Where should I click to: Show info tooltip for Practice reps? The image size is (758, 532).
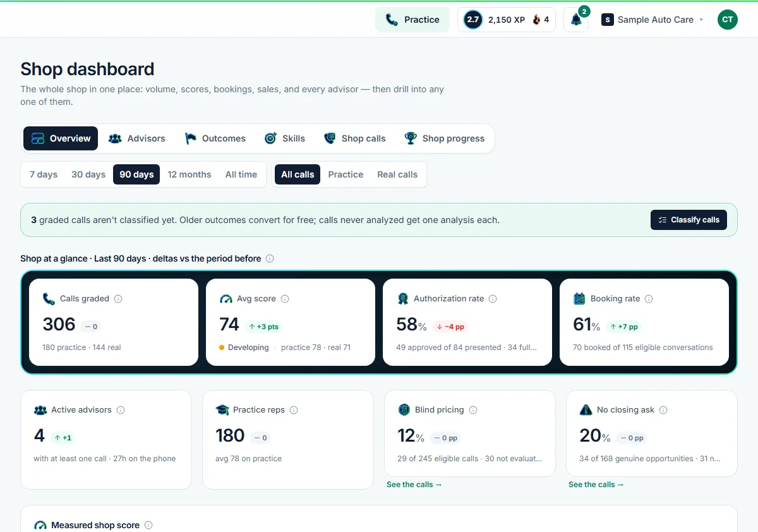click(x=294, y=410)
